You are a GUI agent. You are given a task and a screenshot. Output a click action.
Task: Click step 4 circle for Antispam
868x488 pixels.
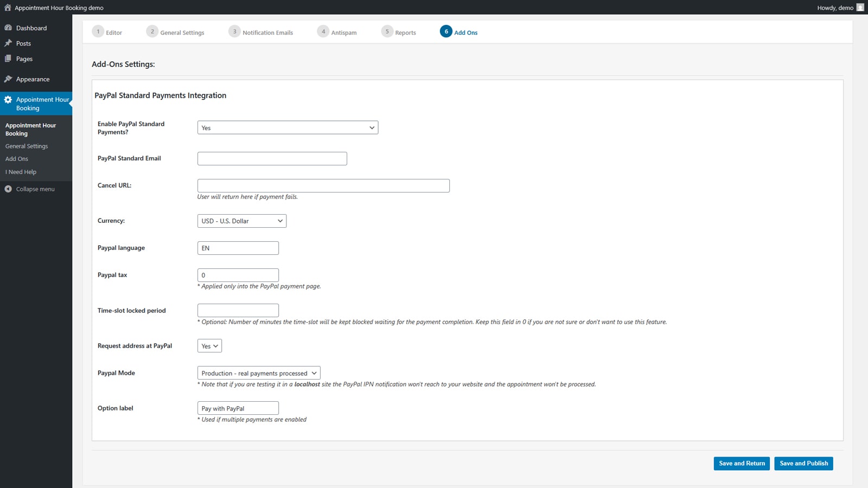tap(323, 31)
